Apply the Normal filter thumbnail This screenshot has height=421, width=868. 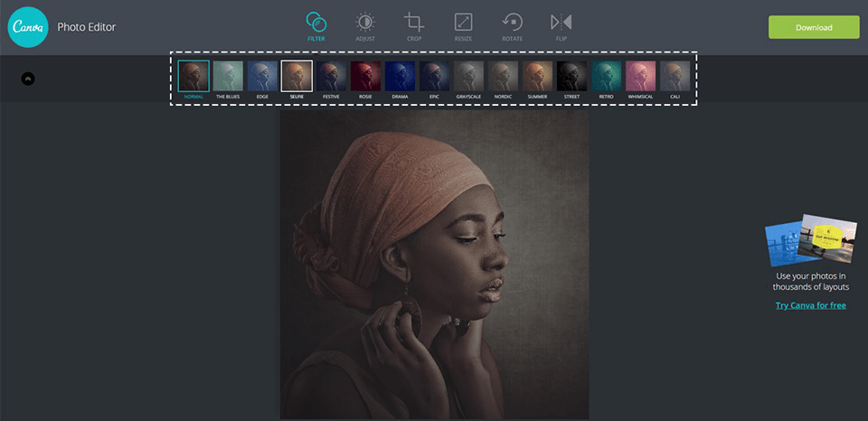193,76
